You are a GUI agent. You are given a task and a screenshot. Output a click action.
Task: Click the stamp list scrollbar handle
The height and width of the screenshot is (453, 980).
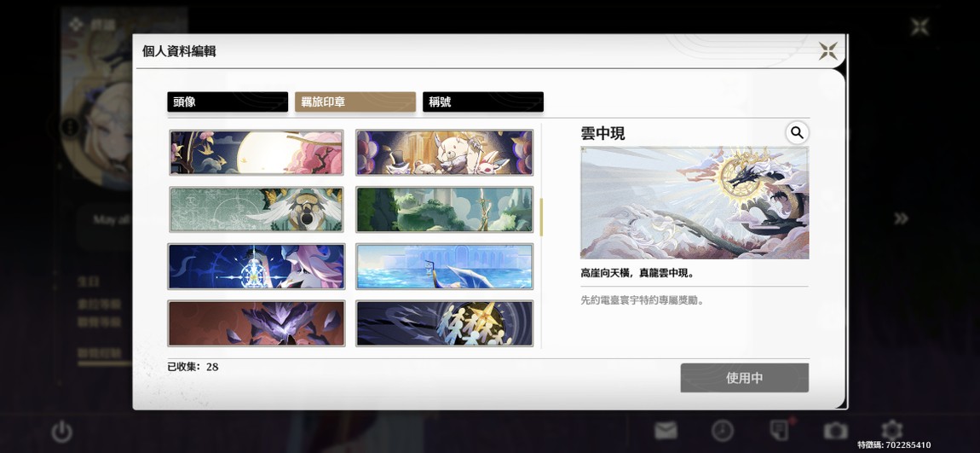coord(541,217)
